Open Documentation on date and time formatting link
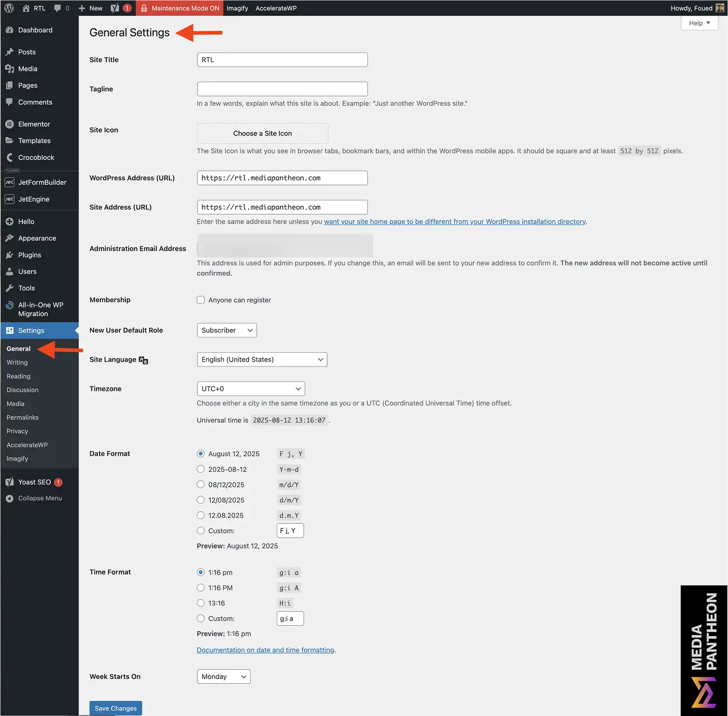Viewport: 728px width, 716px height. pos(265,650)
